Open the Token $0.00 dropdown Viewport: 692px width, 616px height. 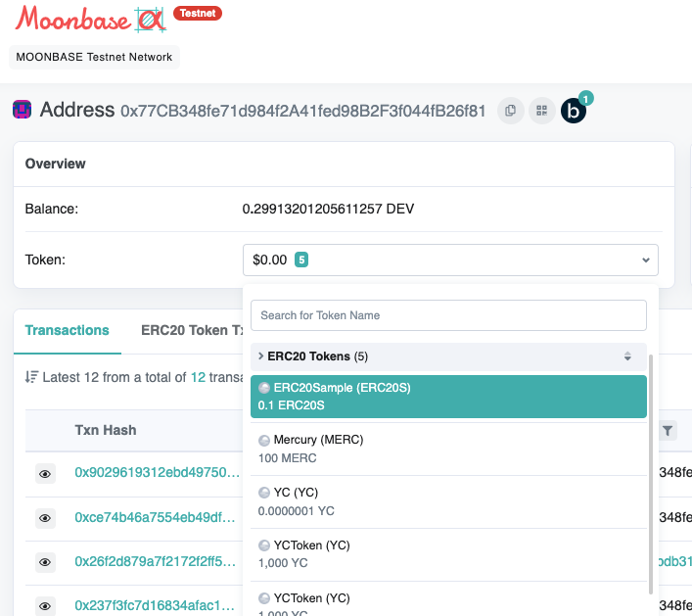[x=450, y=260]
